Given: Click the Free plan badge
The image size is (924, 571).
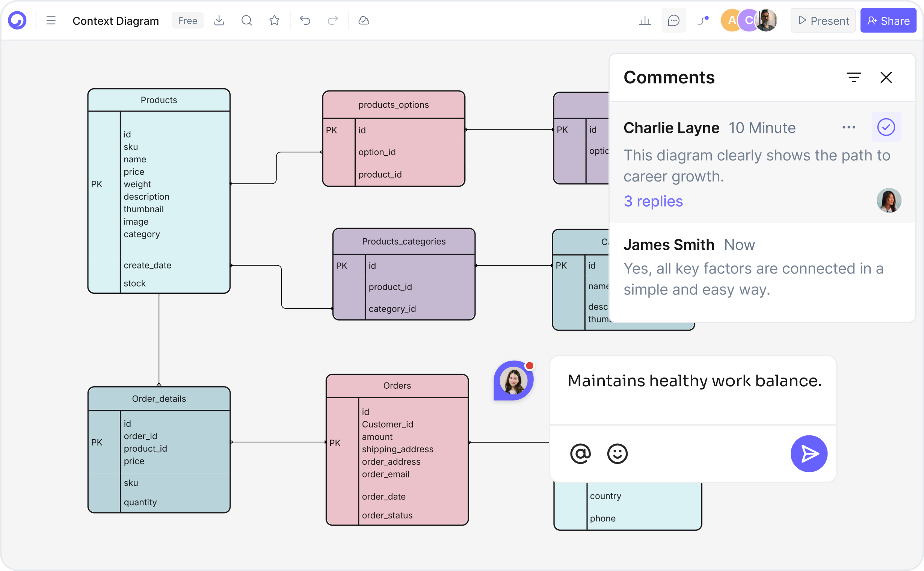Looking at the screenshot, I should (187, 20).
